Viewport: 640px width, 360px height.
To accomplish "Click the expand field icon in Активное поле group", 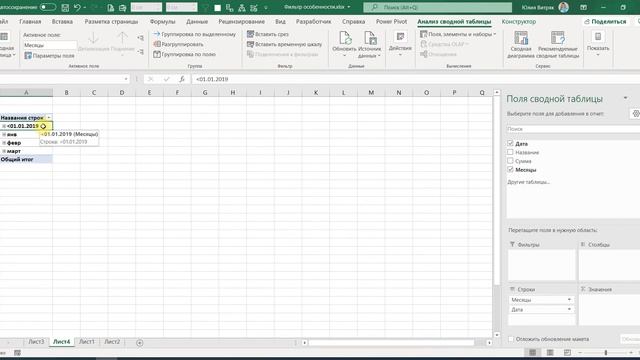I will (140, 38).
